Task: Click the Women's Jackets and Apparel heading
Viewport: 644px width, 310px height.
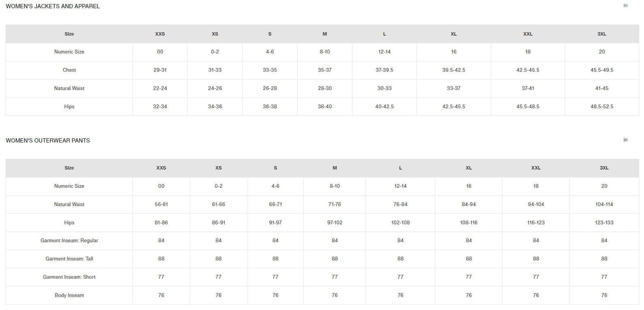Action: (53, 6)
